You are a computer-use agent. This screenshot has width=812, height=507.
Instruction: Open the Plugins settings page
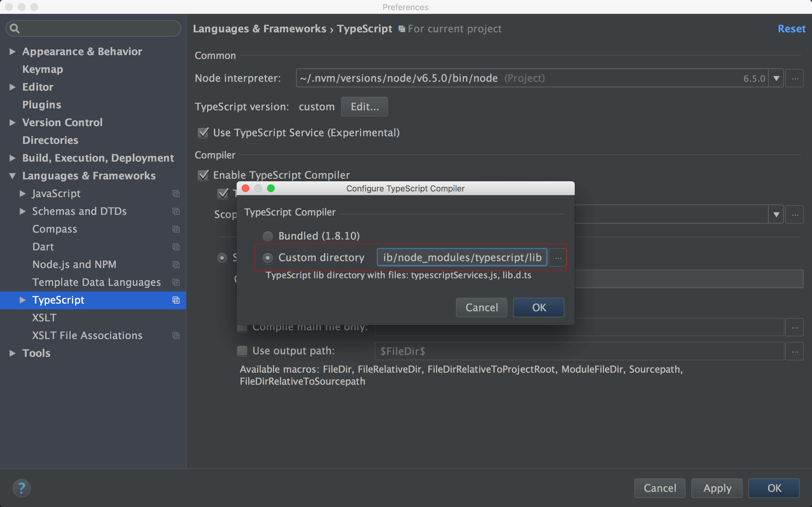[x=42, y=105]
